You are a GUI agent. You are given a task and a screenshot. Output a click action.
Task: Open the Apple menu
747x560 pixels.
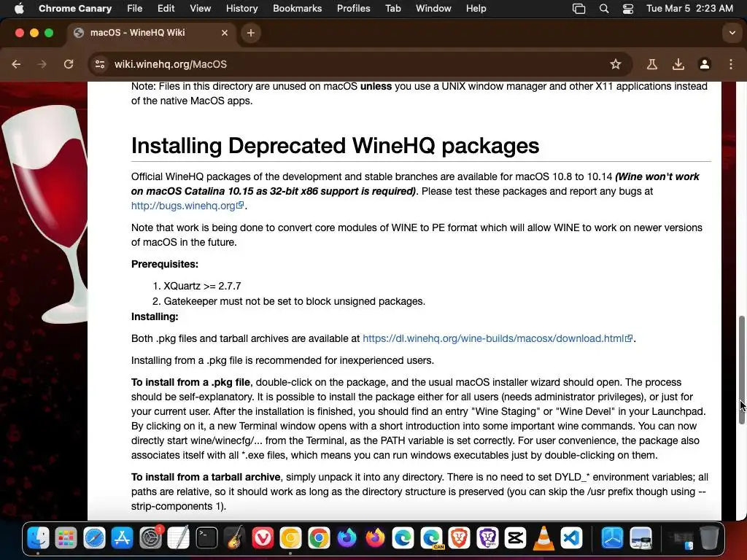tap(19, 8)
